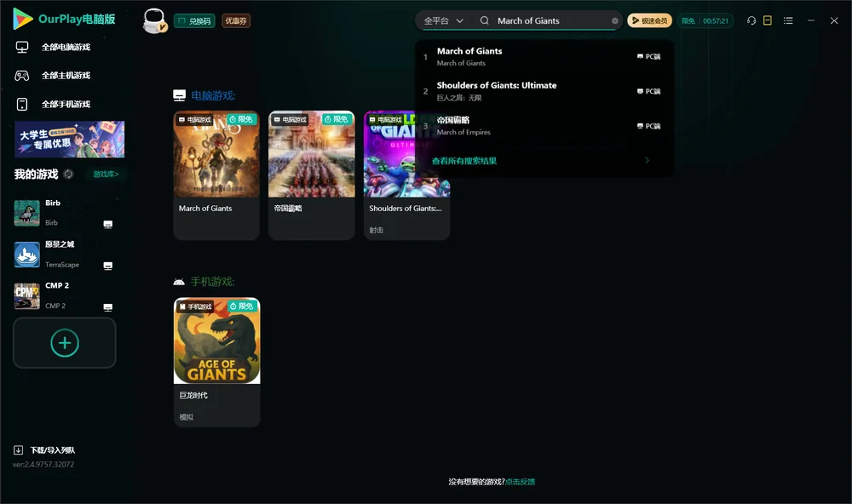Refresh the My Games list
The height and width of the screenshot is (504, 852).
click(68, 175)
